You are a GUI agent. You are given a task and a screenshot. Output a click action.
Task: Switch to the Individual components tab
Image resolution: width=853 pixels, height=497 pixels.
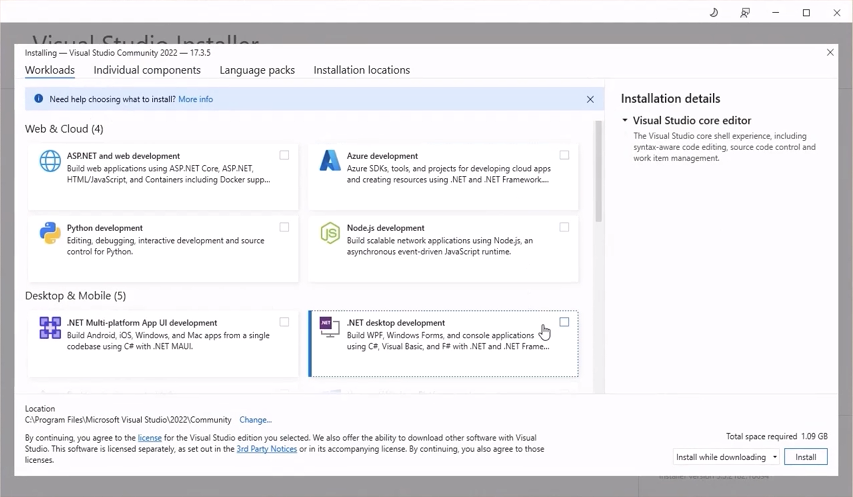point(147,70)
